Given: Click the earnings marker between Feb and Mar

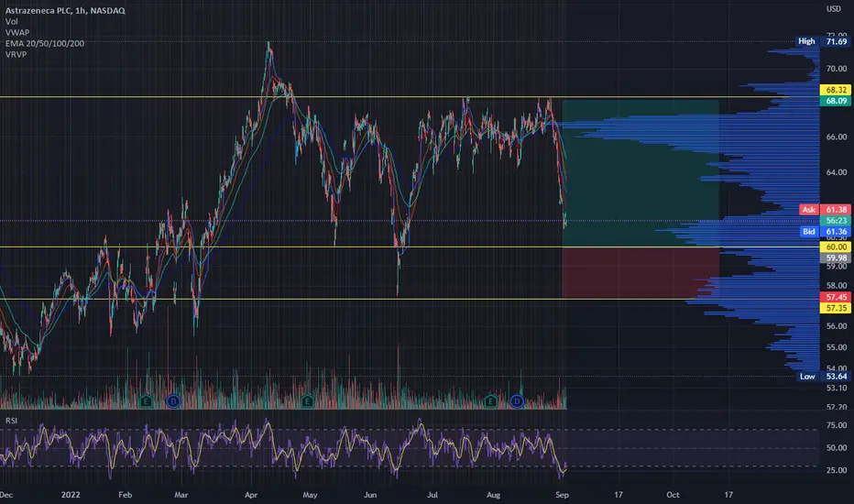Looking at the screenshot, I should [146, 401].
